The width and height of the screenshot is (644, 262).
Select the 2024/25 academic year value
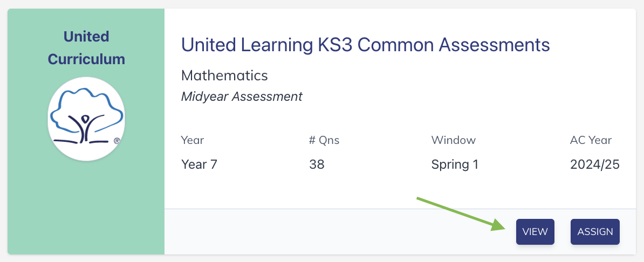click(594, 164)
